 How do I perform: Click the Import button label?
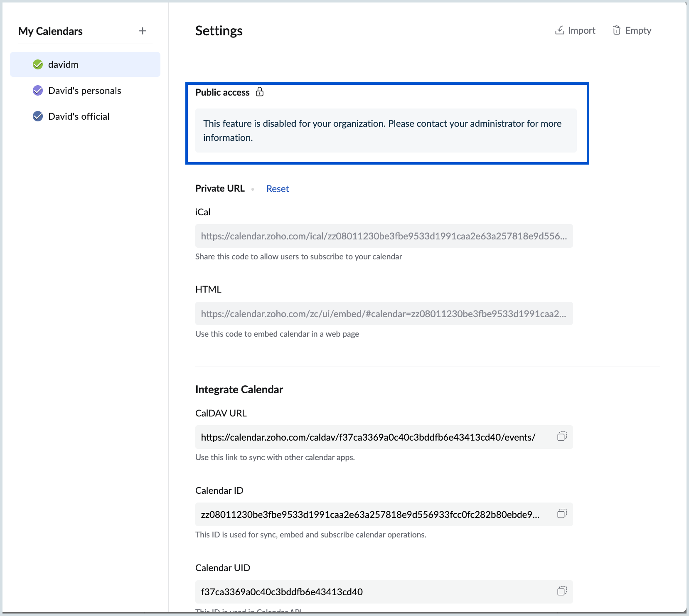(581, 30)
